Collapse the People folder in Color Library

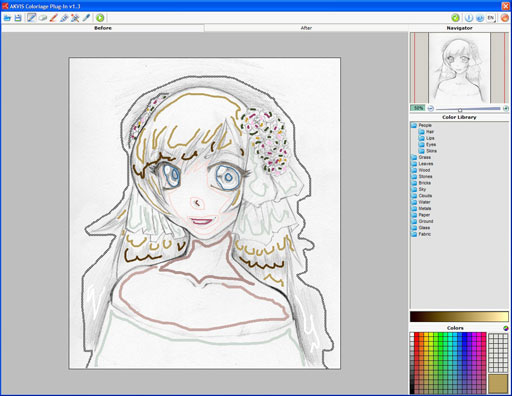click(422, 125)
